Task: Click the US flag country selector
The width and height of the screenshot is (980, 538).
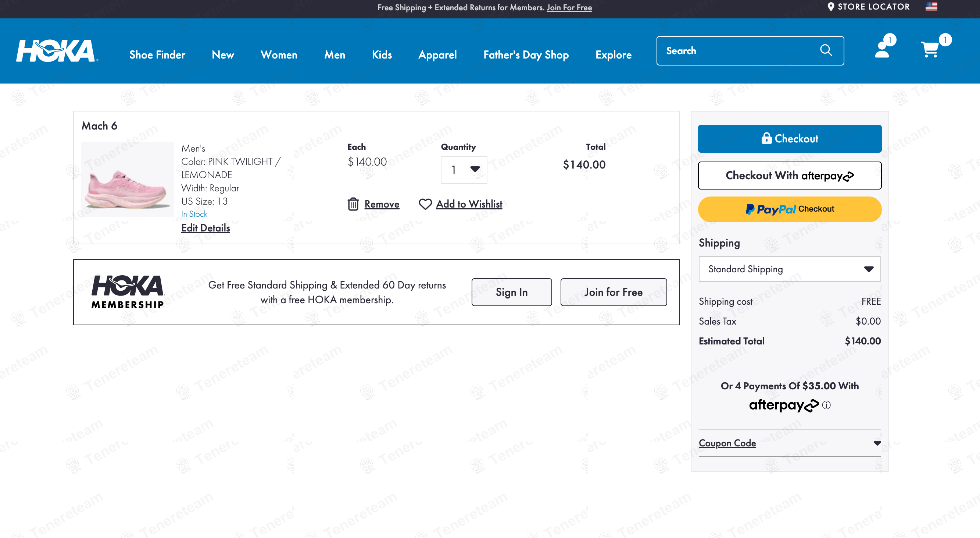Action: click(x=931, y=7)
